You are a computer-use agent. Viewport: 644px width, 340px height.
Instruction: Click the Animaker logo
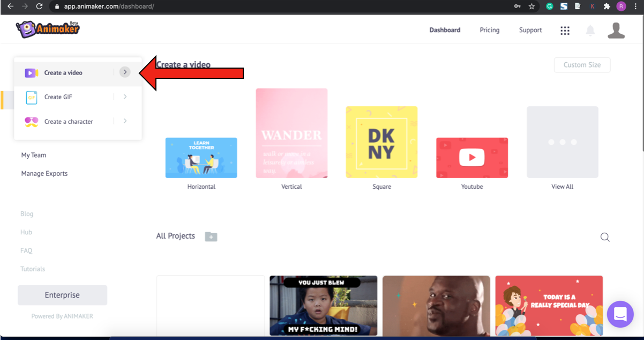tap(48, 29)
